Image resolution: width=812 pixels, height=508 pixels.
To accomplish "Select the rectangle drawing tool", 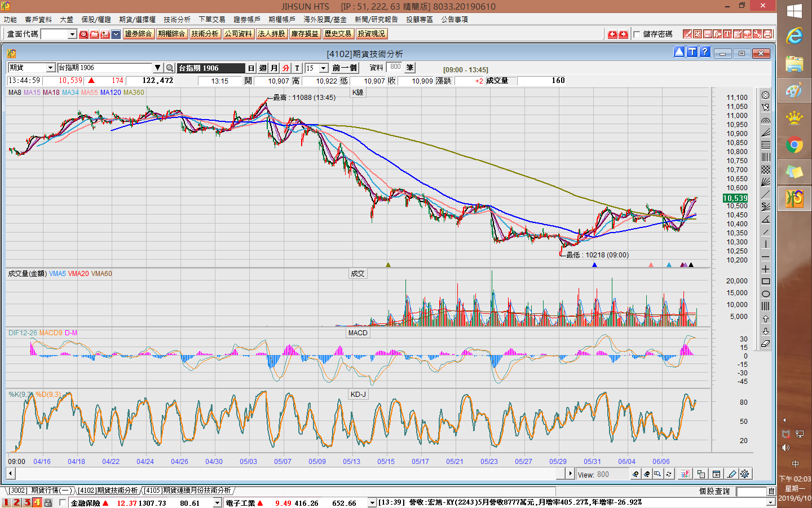I will click(x=765, y=281).
